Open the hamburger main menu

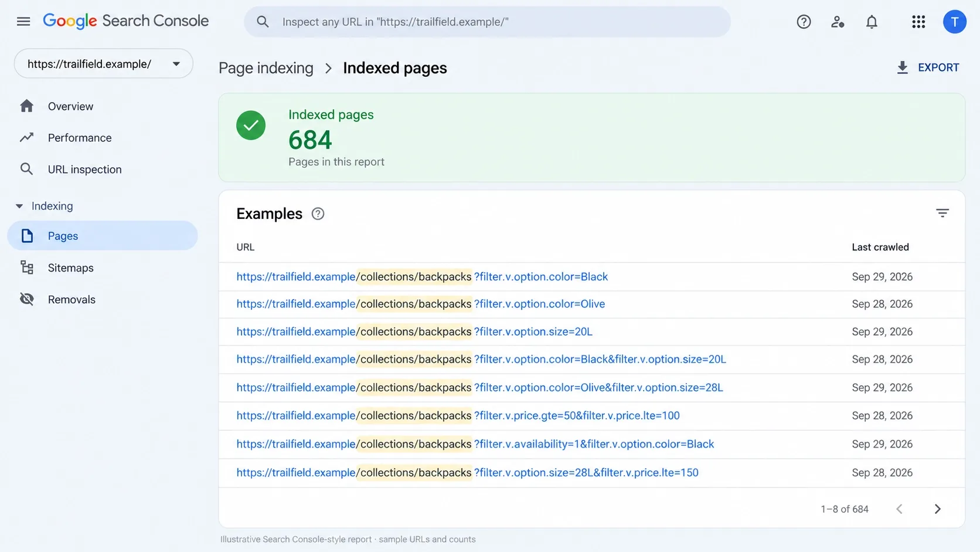click(x=23, y=22)
